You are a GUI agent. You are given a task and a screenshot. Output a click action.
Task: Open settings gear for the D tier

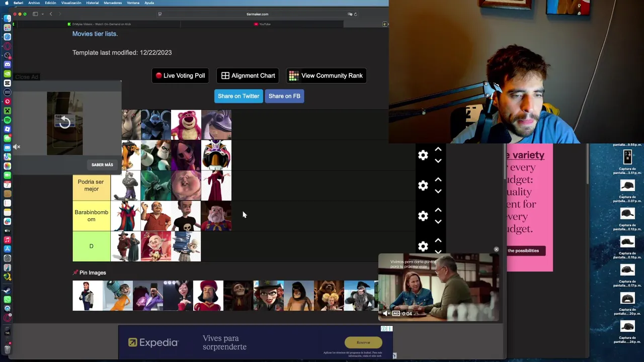423,246
